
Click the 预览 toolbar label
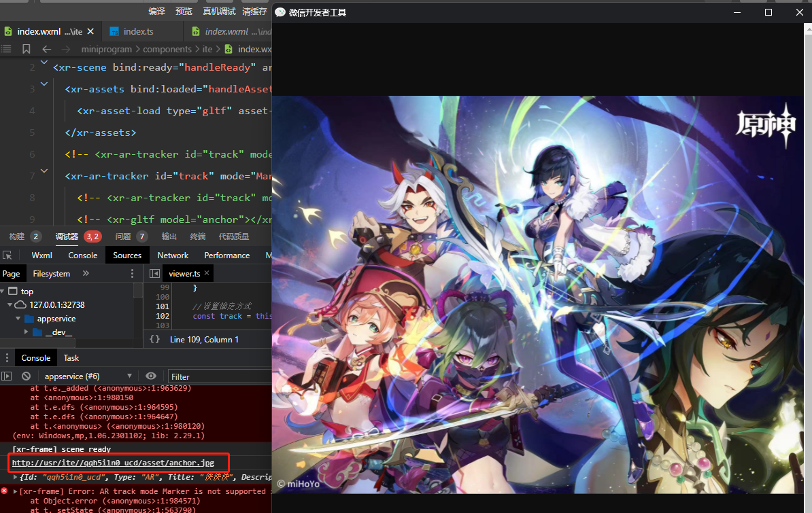[184, 12]
